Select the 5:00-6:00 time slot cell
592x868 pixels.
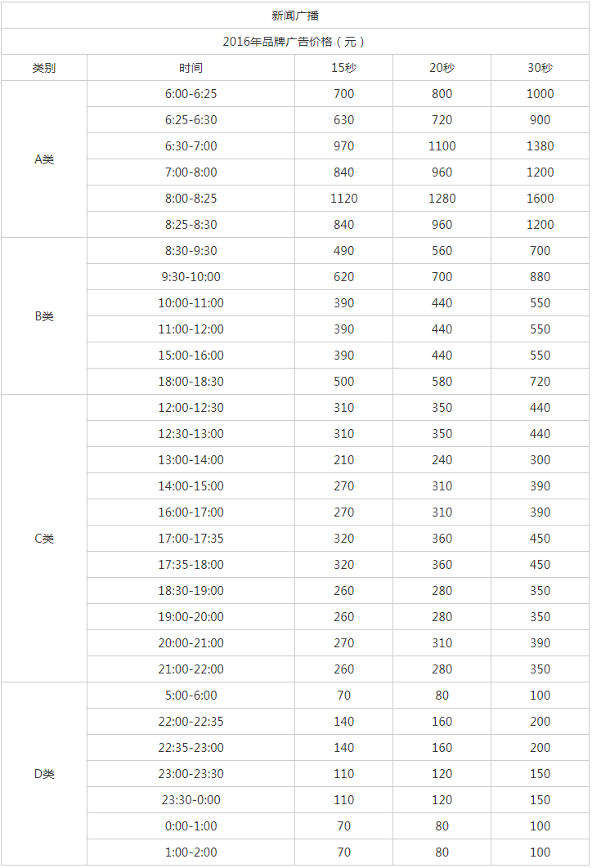click(x=191, y=695)
